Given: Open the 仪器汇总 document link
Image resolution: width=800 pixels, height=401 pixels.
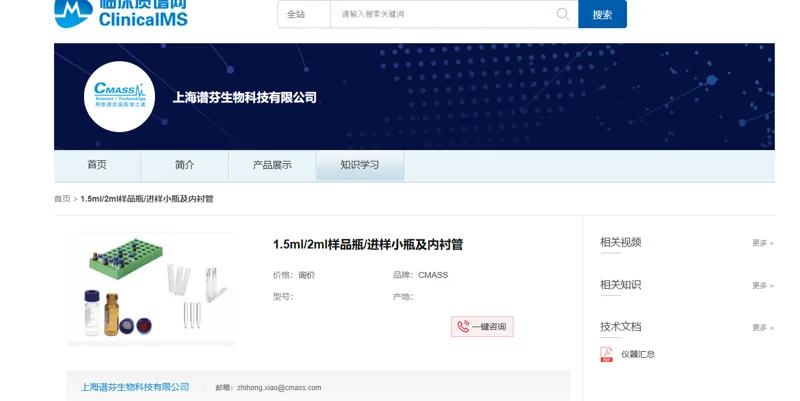Looking at the screenshot, I should pos(638,354).
